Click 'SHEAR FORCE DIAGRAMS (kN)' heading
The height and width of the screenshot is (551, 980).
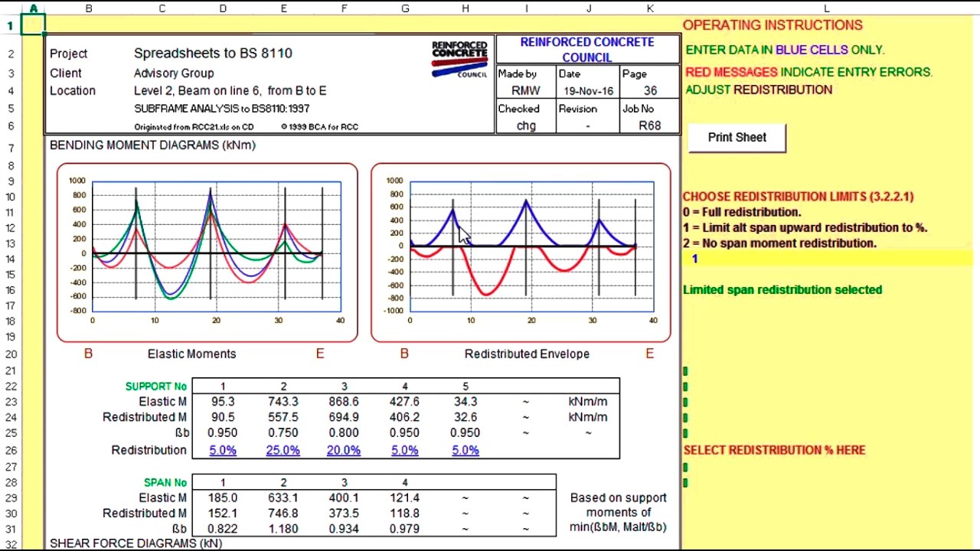136,543
